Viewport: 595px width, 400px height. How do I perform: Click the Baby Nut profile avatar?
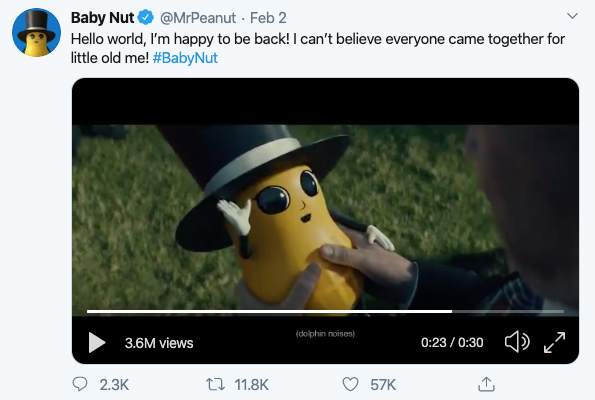(x=36, y=32)
